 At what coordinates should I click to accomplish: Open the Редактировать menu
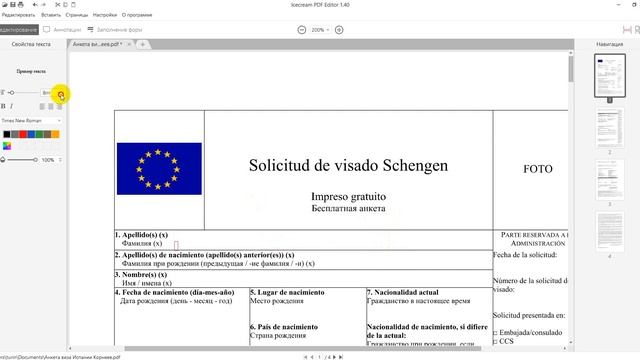18,15
